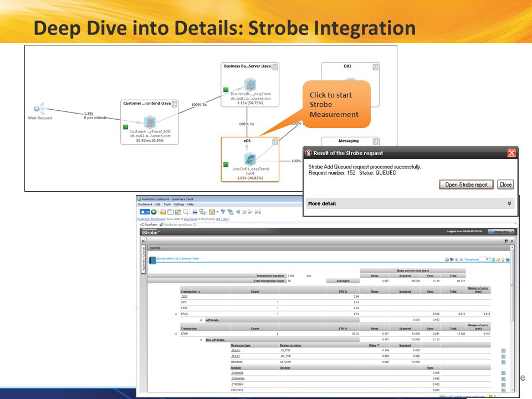The height and width of the screenshot is (399, 532).
Task: Click the filter funnel toolbar icon
Action: click(223, 212)
